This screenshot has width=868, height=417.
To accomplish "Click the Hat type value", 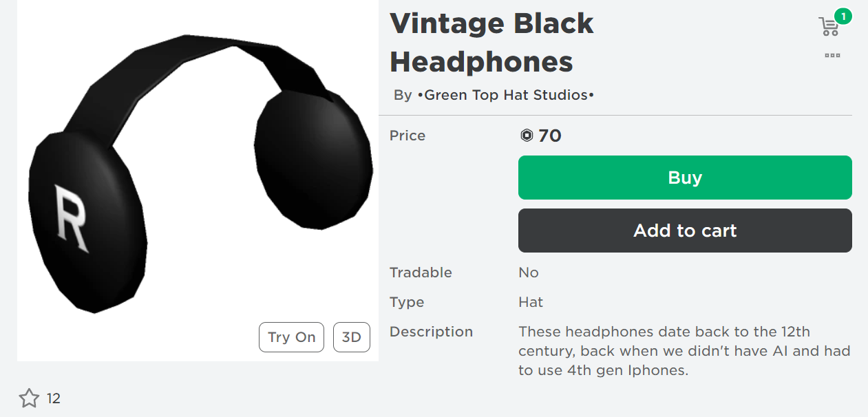I will pyautogui.click(x=530, y=302).
